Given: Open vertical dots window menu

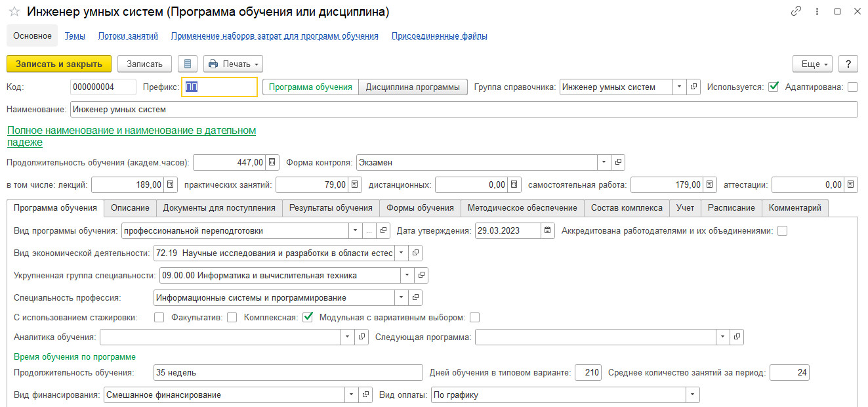Looking at the screenshot, I should 816,12.
